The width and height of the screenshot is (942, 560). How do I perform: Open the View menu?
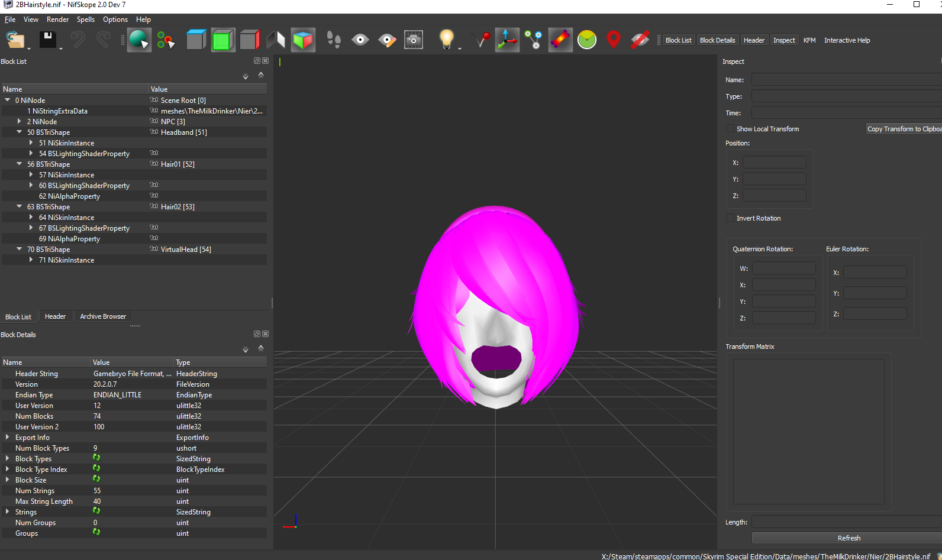point(31,20)
